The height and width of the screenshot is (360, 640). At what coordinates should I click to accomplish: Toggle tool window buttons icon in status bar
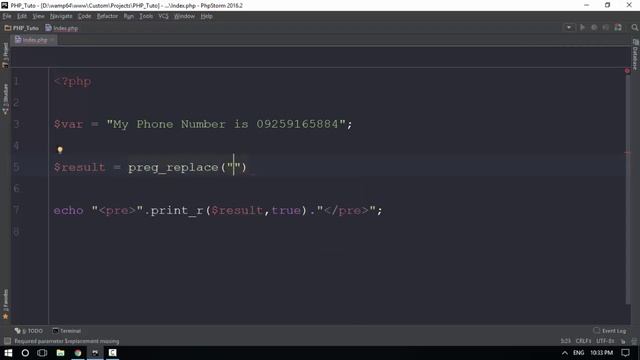(7, 341)
